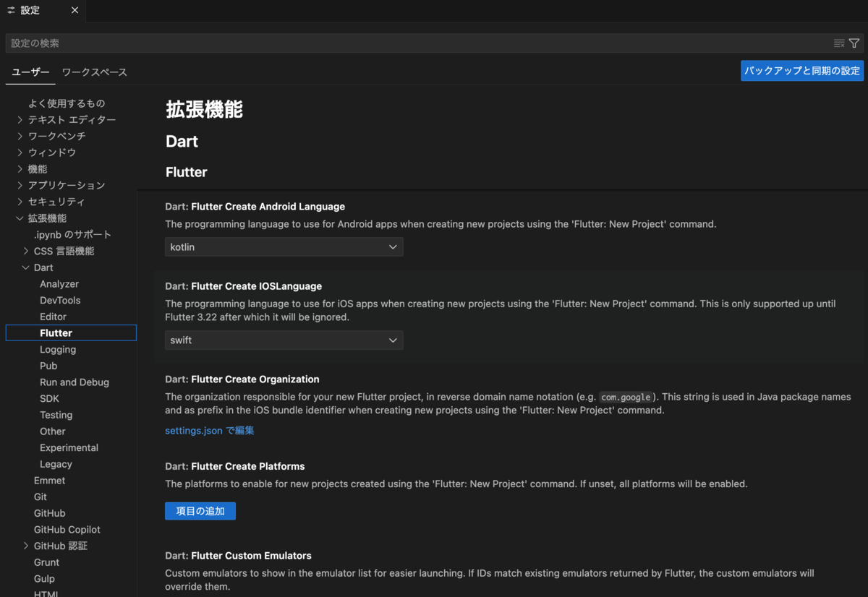Open the swift iOS language dropdown
The width and height of the screenshot is (868, 597).
point(284,340)
